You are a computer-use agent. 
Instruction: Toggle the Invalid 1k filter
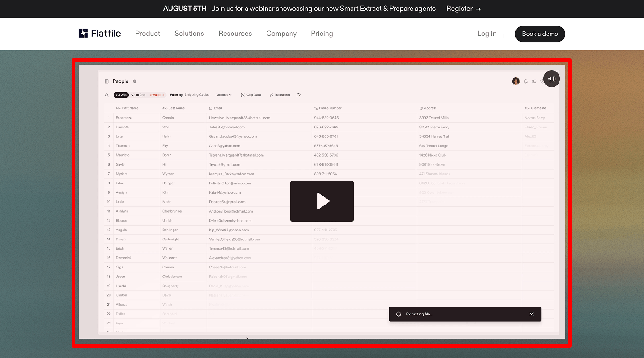pos(157,95)
